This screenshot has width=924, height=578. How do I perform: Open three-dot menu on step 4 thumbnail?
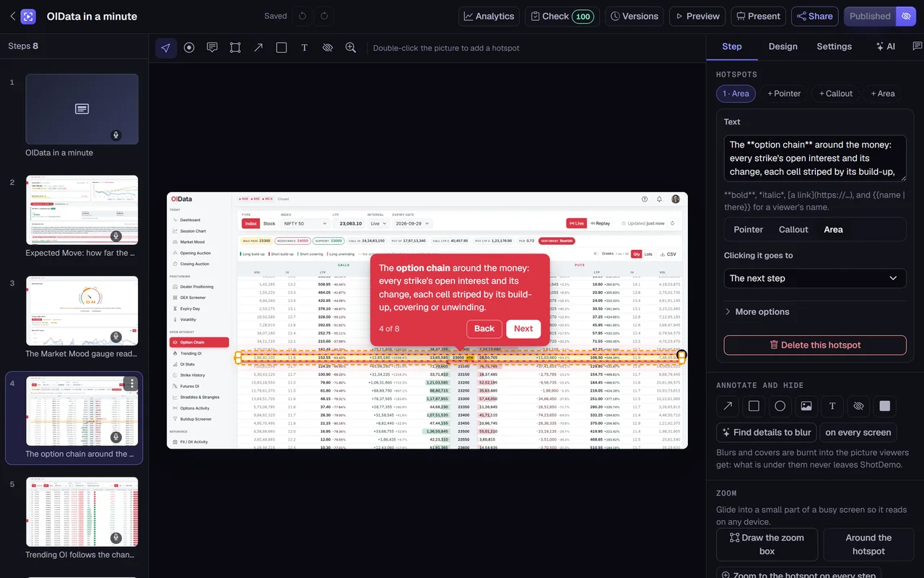click(131, 384)
